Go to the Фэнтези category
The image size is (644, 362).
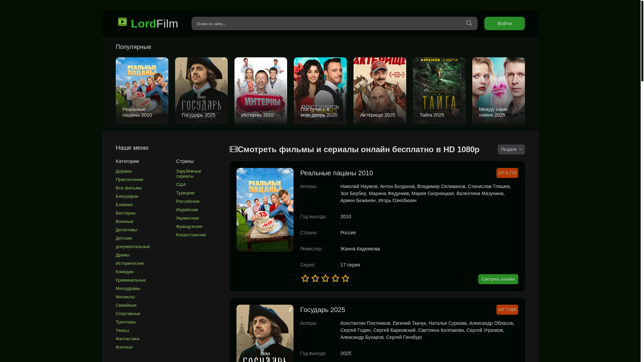tap(124, 347)
